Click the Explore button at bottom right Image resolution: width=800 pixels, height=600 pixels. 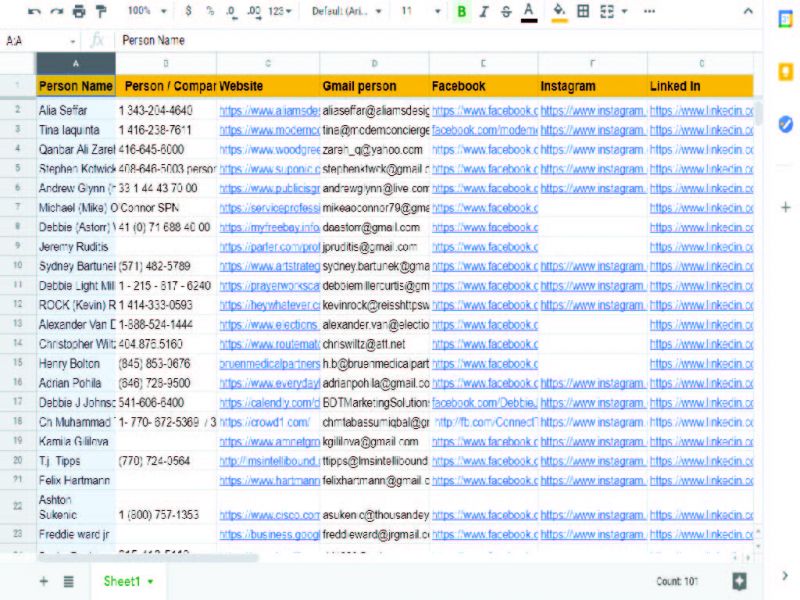(739, 581)
